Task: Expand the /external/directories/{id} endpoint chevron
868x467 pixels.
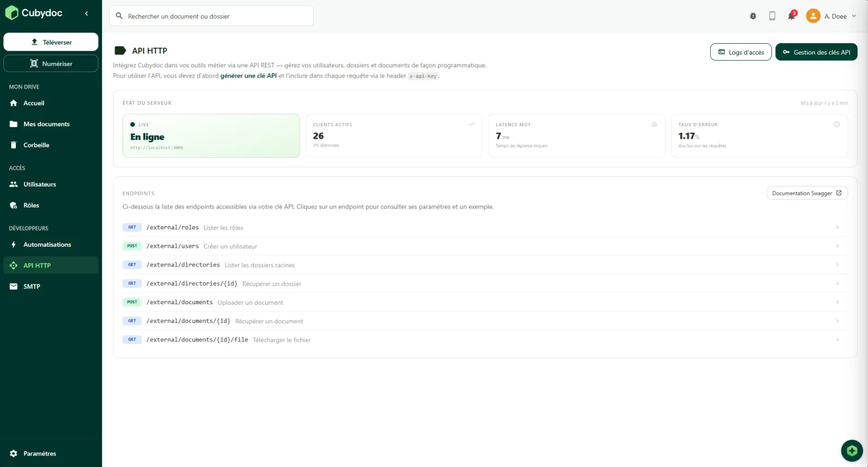Action: pos(837,283)
